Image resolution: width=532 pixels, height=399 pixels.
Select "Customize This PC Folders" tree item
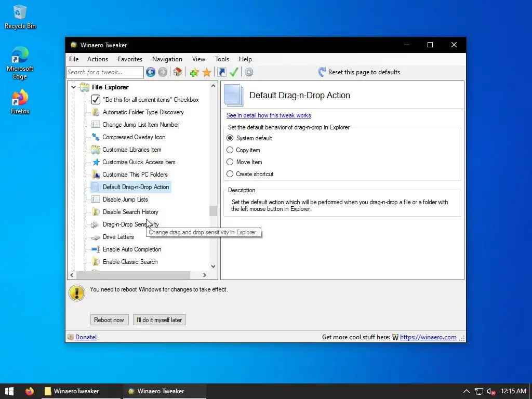135,175
